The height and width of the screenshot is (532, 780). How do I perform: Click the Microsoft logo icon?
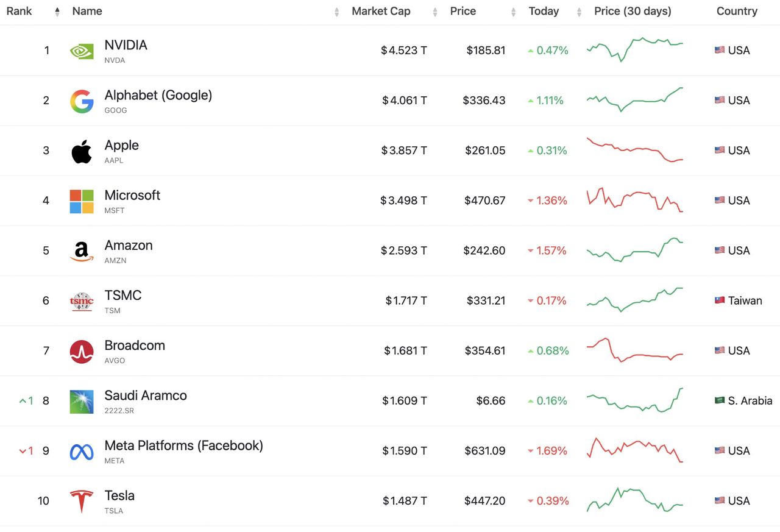[x=82, y=201]
